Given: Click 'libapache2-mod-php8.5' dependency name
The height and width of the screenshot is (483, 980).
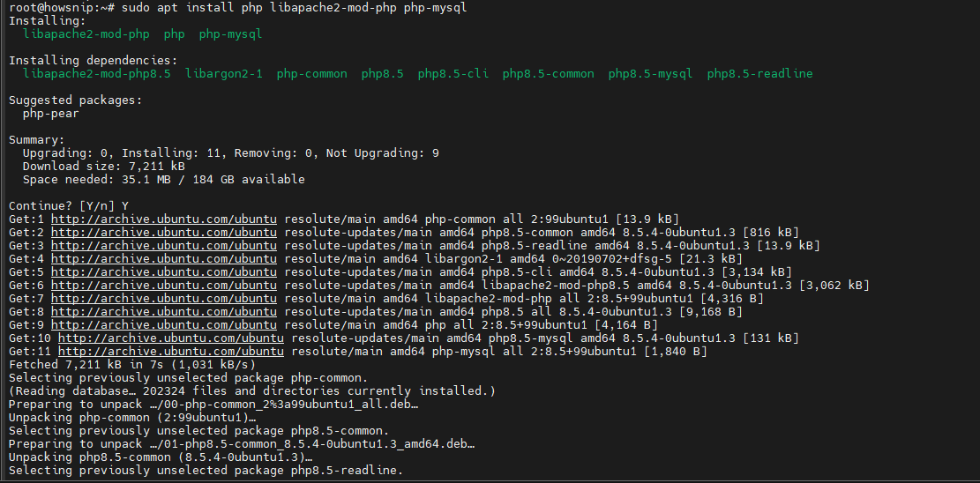Looking at the screenshot, I should pyautogui.click(x=97, y=74).
